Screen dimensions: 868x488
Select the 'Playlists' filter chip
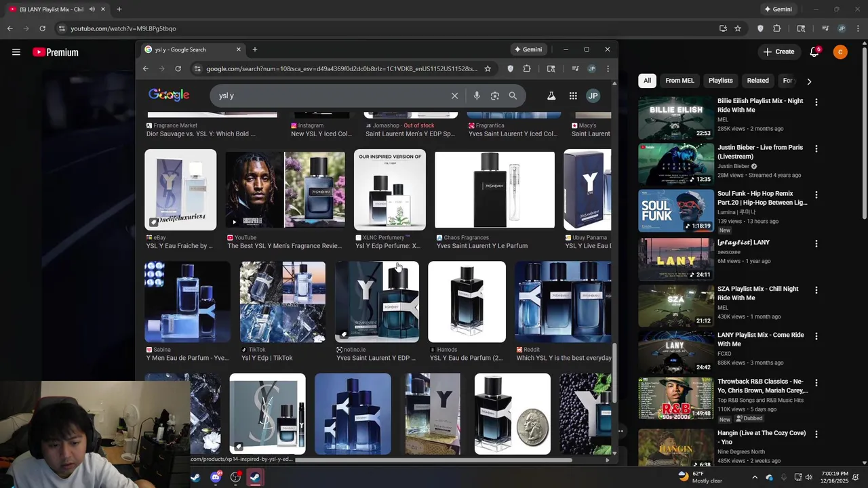point(721,81)
